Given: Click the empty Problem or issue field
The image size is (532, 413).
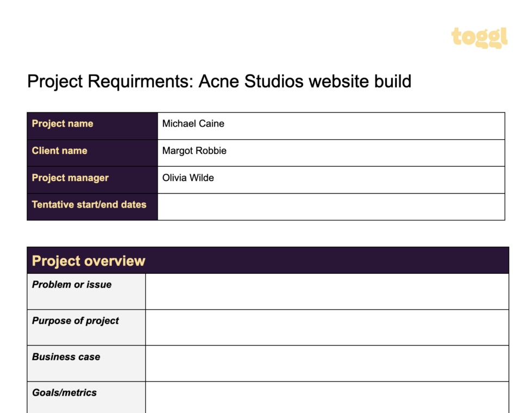Looking at the screenshot, I should [326, 291].
